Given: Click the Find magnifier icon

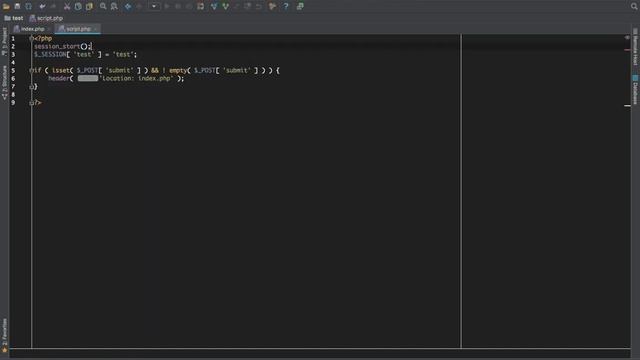Looking at the screenshot, I should 103,6.
